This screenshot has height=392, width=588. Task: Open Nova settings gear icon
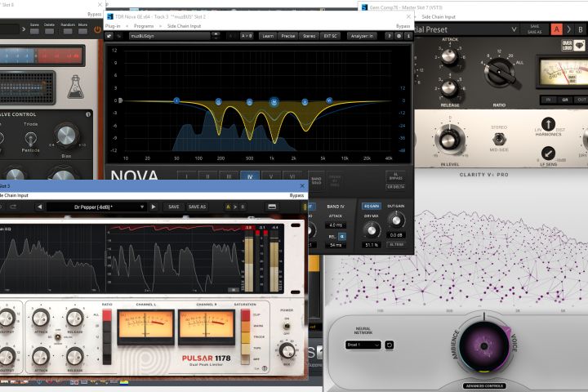click(x=399, y=36)
